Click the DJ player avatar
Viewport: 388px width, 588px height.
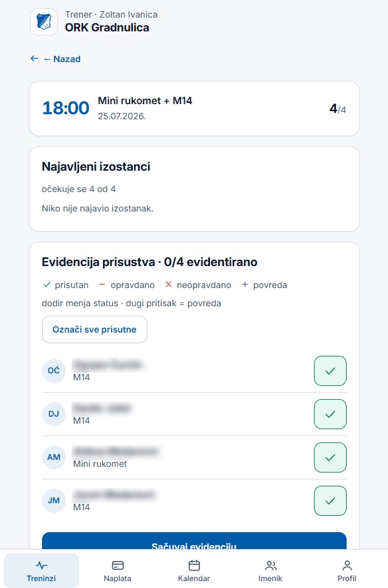tap(53, 414)
